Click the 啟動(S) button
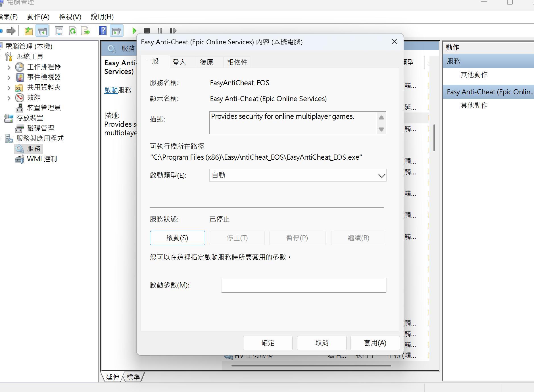This screenshot has width=534, height=392. (x=177, y=238)
